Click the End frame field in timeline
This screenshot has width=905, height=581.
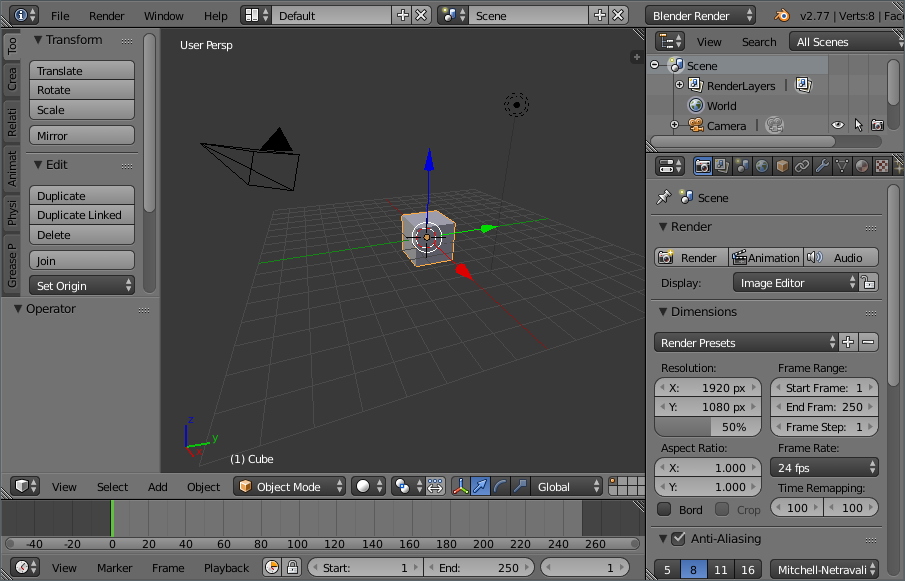478,568
